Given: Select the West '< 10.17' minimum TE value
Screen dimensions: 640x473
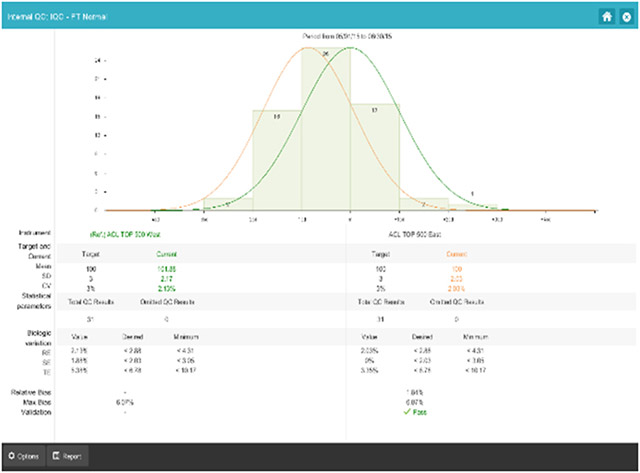Looking at the screenshot, I should (186, 371).
